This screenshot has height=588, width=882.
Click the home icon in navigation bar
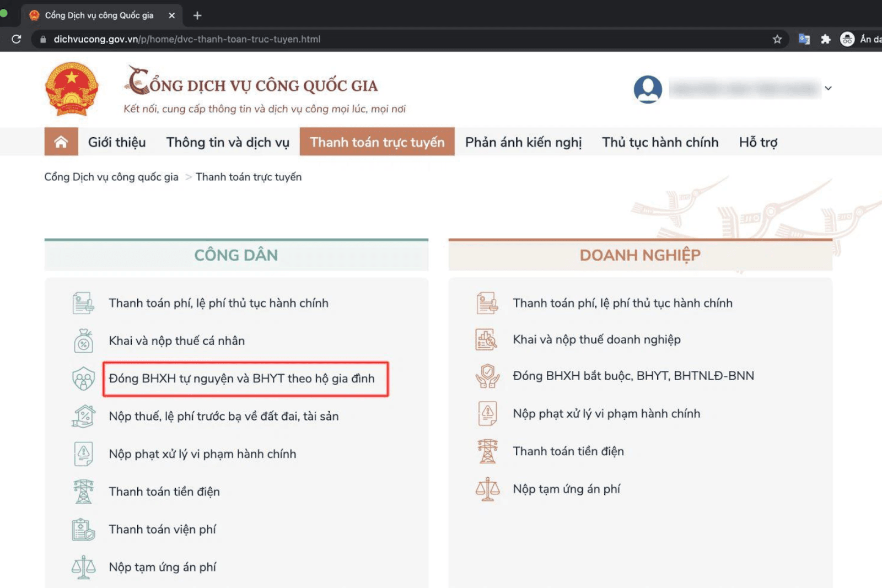[x=61, y=142]
